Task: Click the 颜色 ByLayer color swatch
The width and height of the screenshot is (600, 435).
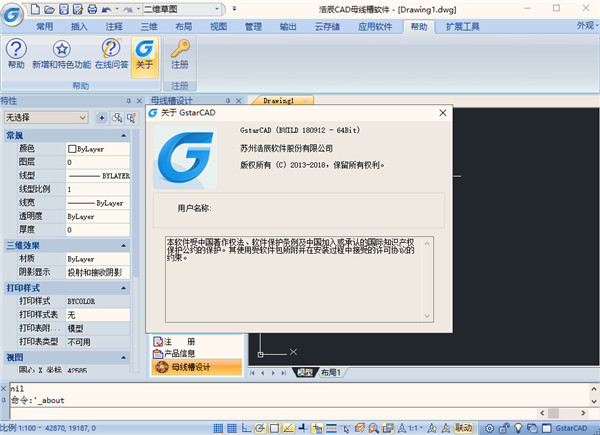Action: coord(72,149)
